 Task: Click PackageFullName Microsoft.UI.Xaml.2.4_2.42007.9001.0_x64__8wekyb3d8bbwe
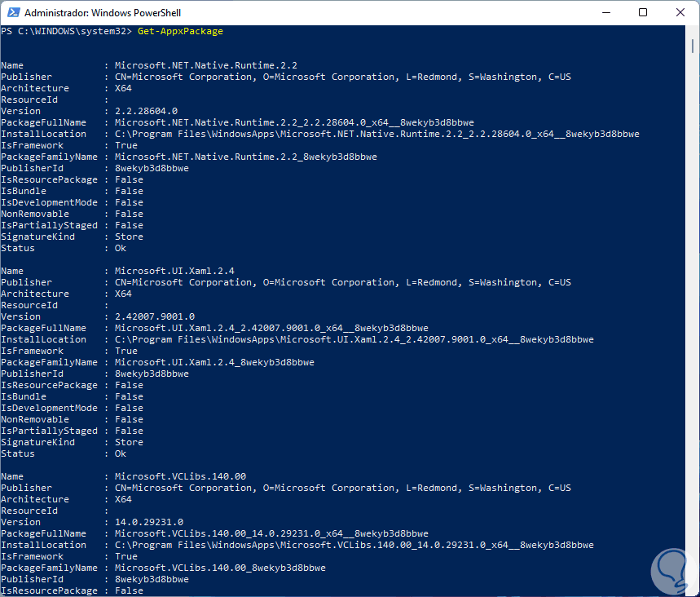tap(271, 328)
